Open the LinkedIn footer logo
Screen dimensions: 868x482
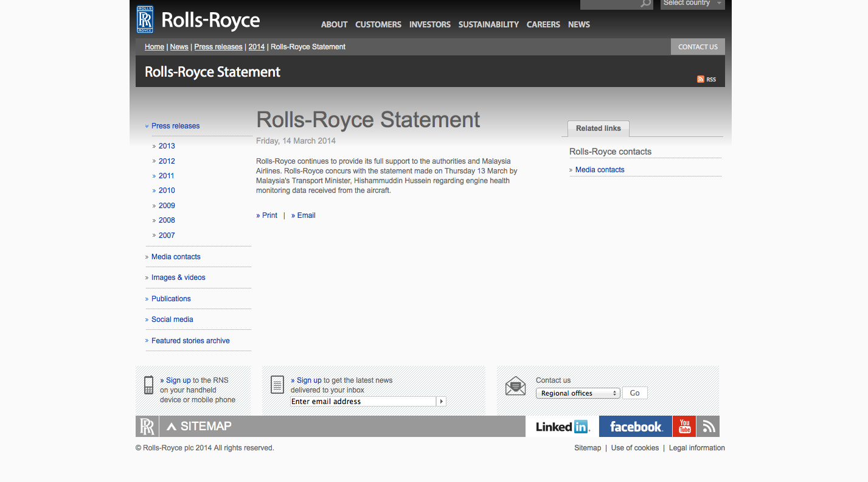click(x=562, y=427)
